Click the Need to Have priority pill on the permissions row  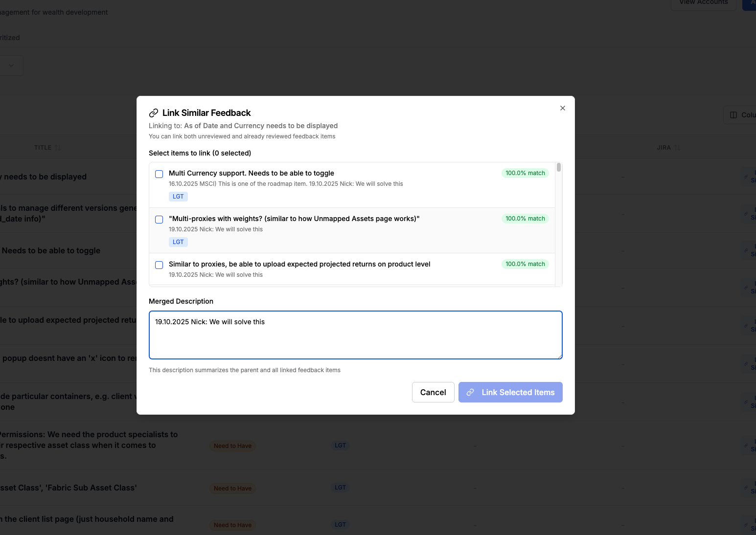[232, 446]
